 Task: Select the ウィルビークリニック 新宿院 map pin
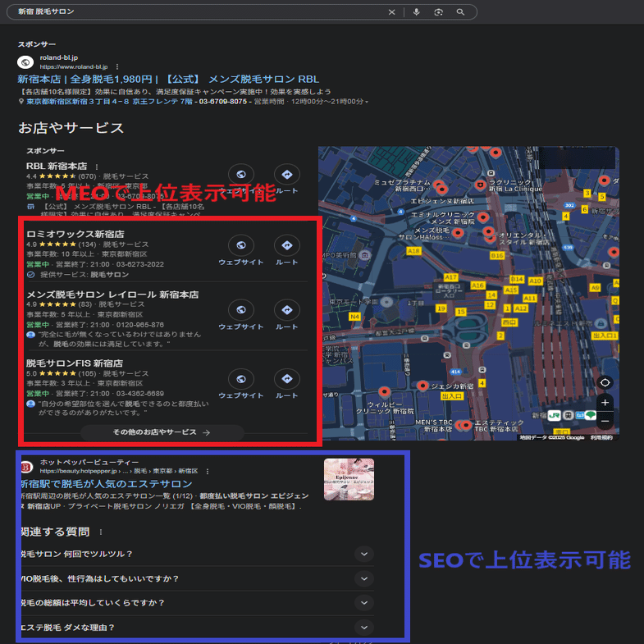(x=384, y=391)
